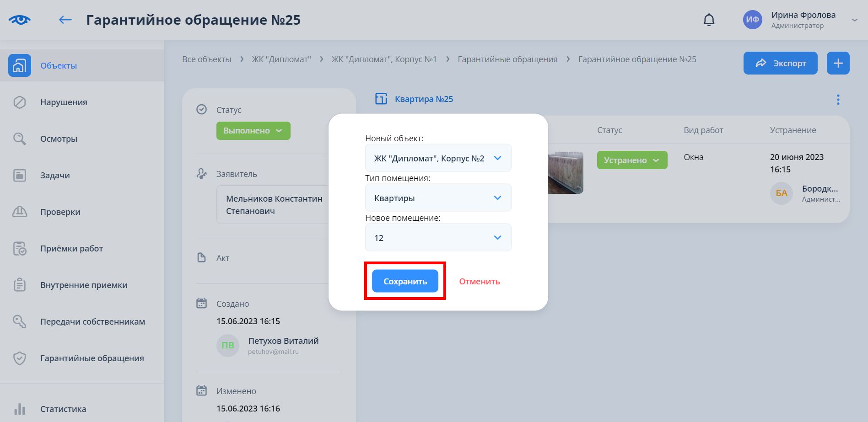The width and height of the screenshot is (868, 422).
Task: Open the Выполнено status dropdown
Action: (x=253, y=131)
